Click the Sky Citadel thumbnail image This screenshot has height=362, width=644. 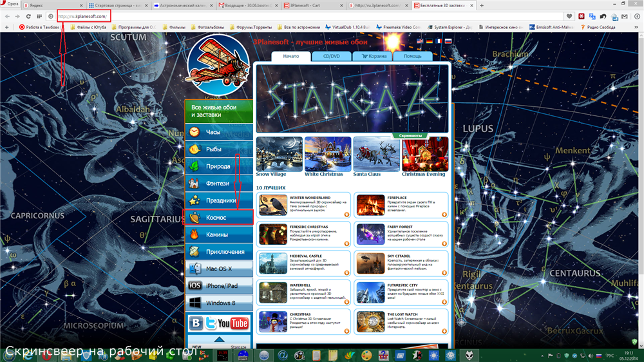pyautogui.click(x=370, y=263)
